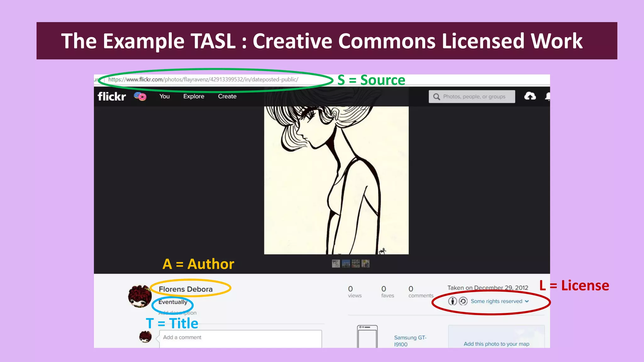644x362 pixels.
Task: Open the Create menu item
Action: pos(227,96)
